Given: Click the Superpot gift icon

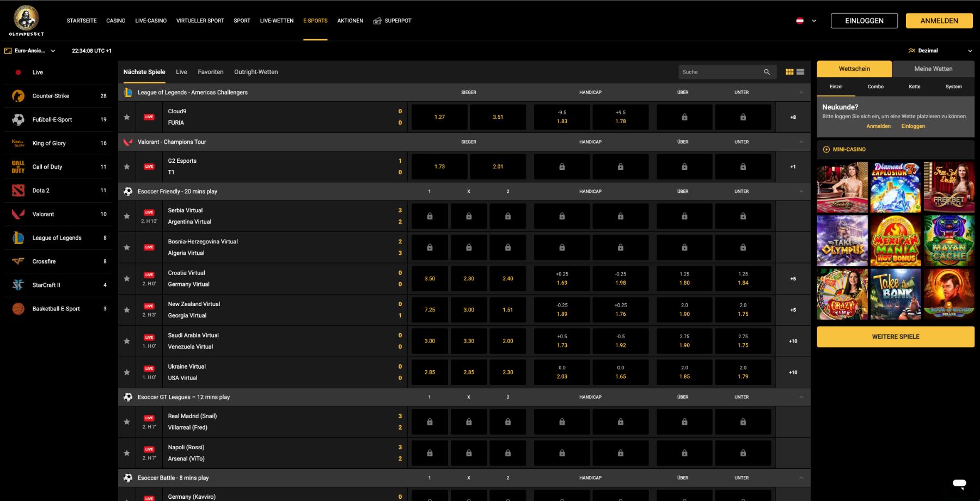Looking at the screenshot, I should coord(377,21).
